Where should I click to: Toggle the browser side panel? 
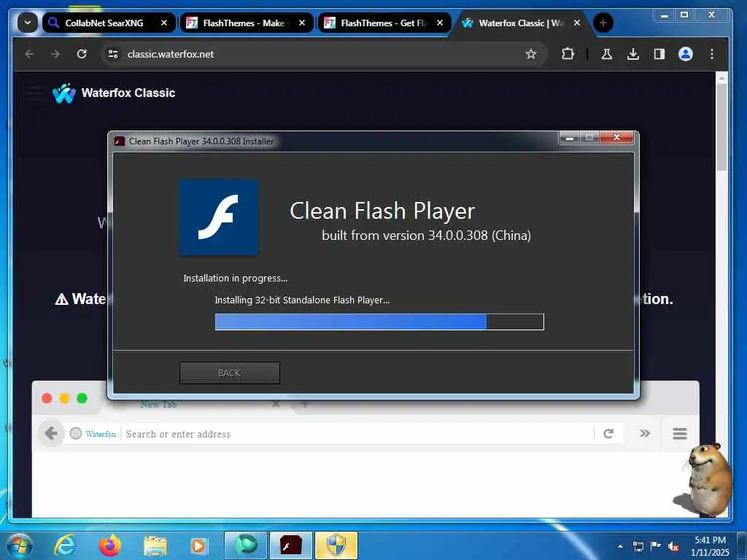pyautogui.click(x=659, y=54)
